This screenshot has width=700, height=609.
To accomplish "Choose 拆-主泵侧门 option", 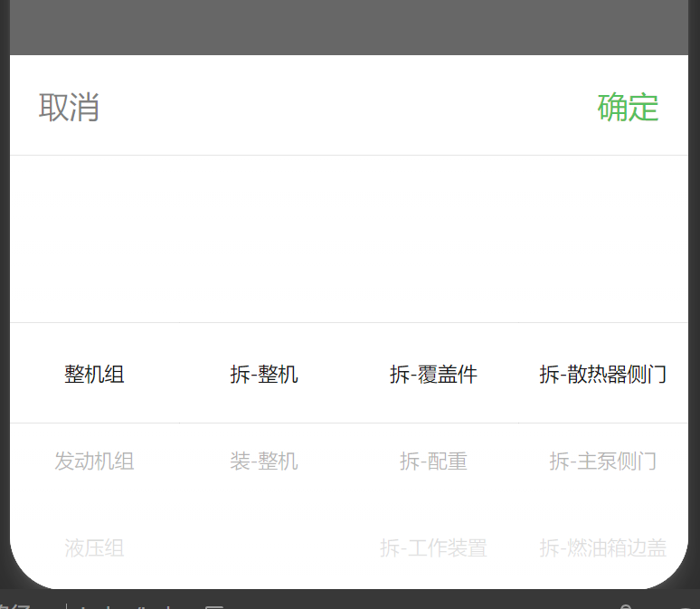I will [603, 462].
